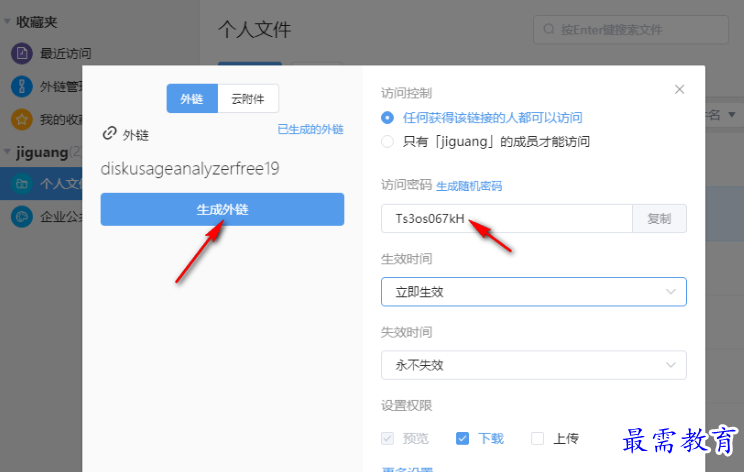Close the share link dialog
The width and height of the screenshot is (744, 472).
click(679, 89)
